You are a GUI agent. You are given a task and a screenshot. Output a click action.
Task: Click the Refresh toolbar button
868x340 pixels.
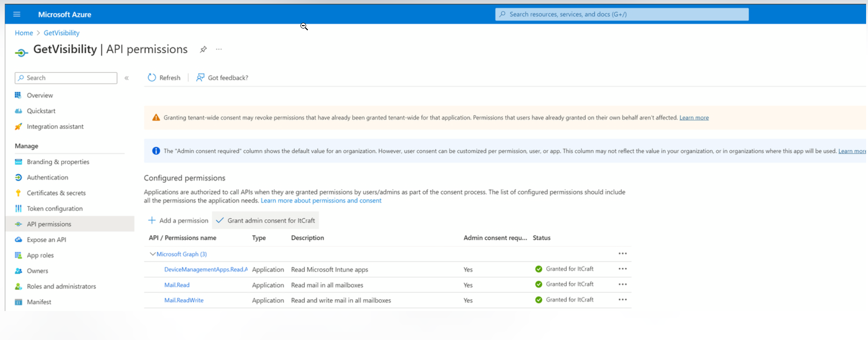[x=164, y=78]
